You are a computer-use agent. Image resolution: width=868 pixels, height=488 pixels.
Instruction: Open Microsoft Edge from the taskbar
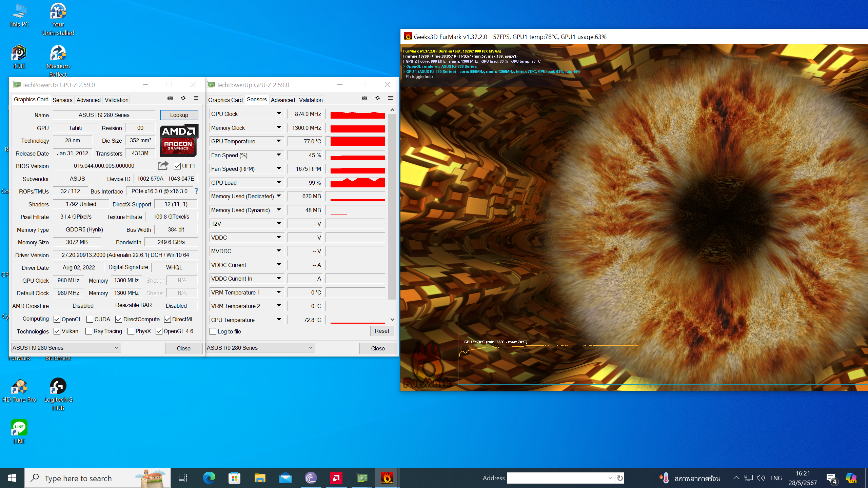click(x=209, y=478)
